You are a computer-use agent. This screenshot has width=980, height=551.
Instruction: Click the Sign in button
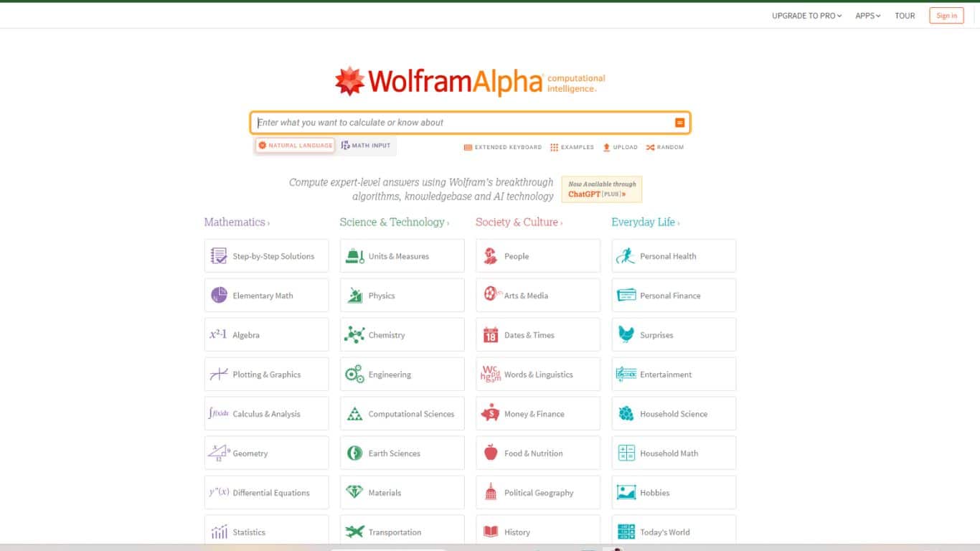click(946, 15)
